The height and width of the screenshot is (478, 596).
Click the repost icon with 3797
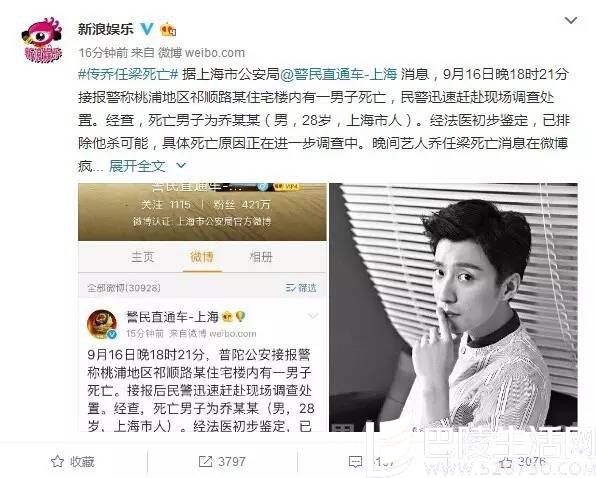tap(205, 462)
